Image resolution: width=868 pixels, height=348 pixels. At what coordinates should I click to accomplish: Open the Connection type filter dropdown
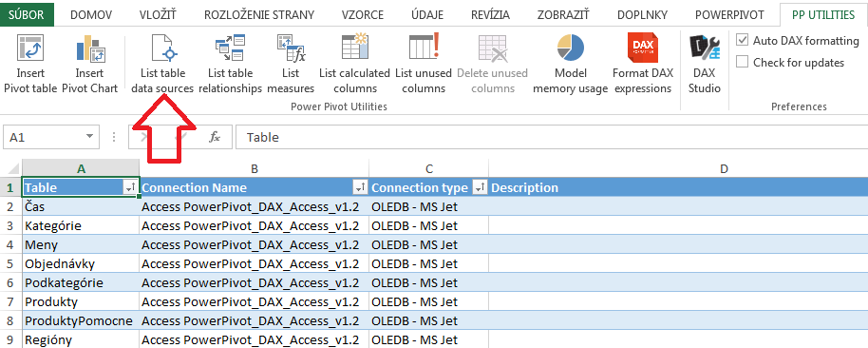[480, 188]
